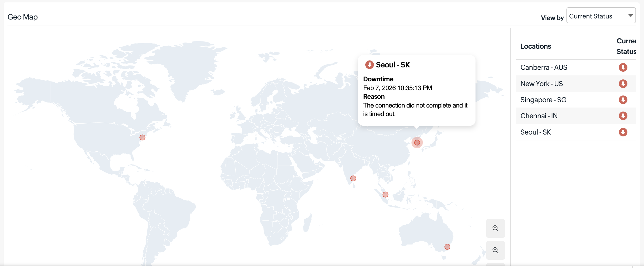Click the View by dropdown arrow
The height and width of the screenshot is (268, 644).
point(630,16)
